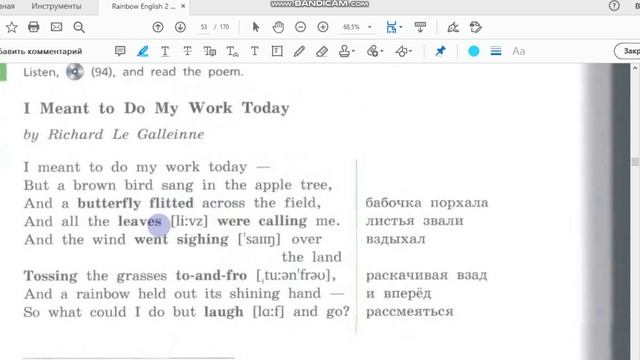Open the line thickness option
Image resolution: width=640 pixels, height=360 pixels.
click(496, 51)
